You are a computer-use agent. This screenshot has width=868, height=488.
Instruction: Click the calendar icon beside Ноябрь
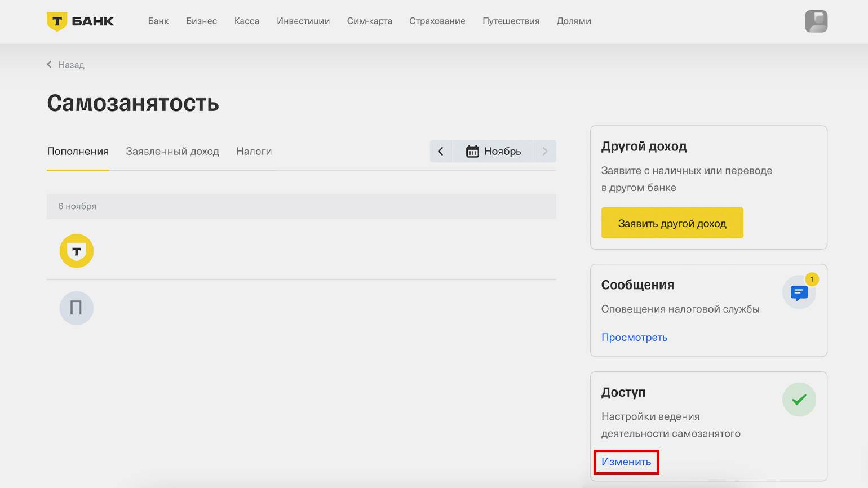[x=472, y=152]
